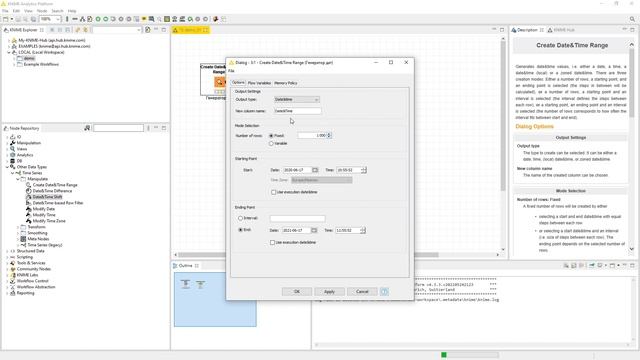The width and height of the screenshot is (640, 360).
Task: Decrement the End time stepper
Action: tap(363, 232)
